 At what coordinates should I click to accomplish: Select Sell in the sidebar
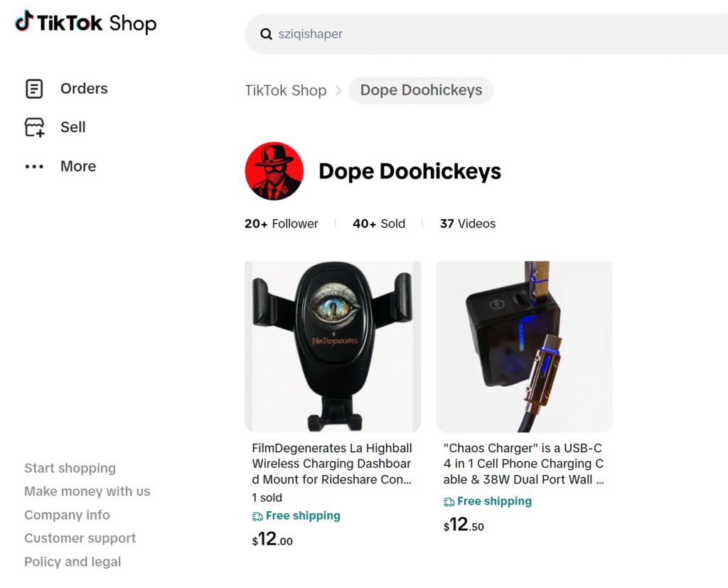tap(73, 127)
